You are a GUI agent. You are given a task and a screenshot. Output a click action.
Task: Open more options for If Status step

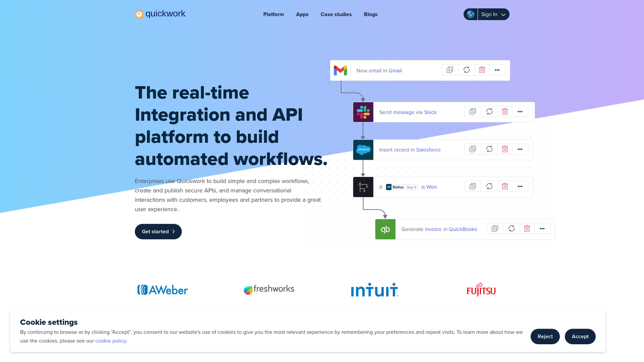pyautogui.click(x=520, y=186)
